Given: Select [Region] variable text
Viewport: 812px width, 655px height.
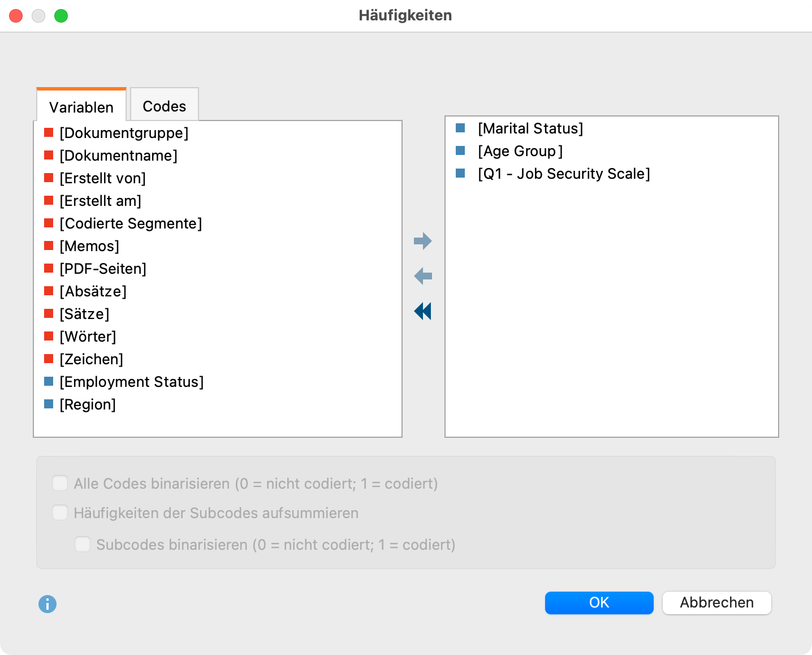Looking at the screenshot, I should (x=88, y=404).
